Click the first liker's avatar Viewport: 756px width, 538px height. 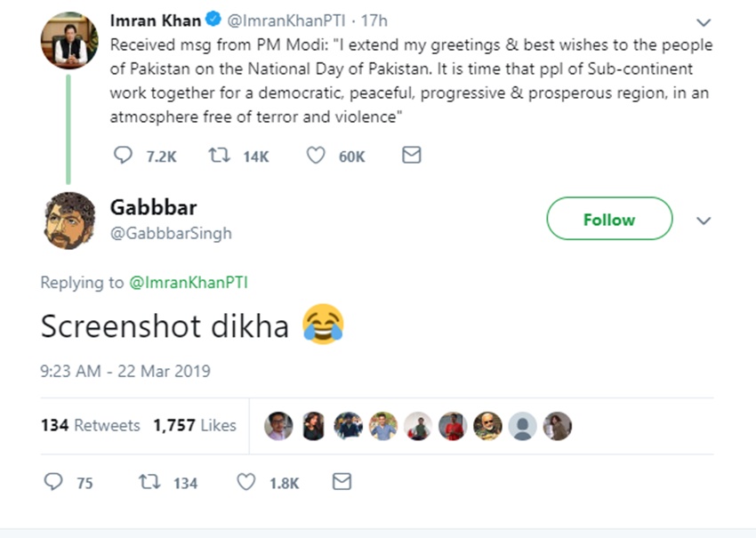[x=278, y=426]
